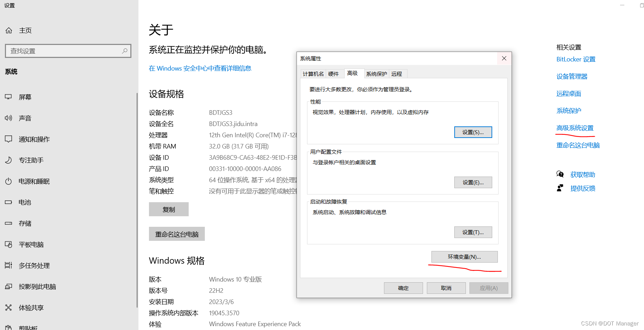This screenshot has width=644, height=330.
Task: Click the performance 设置(S) button
Action: click(473, 132)
